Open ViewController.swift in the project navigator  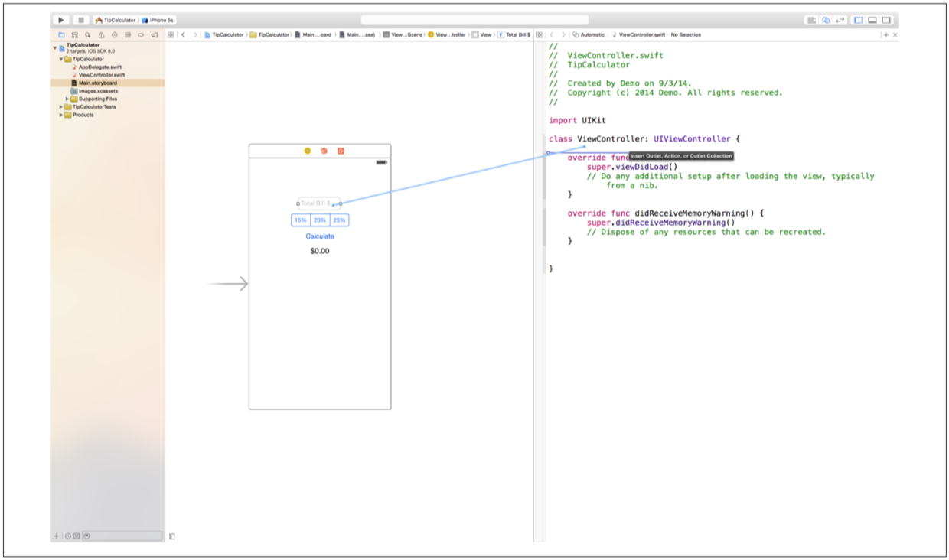pos(101,75)
